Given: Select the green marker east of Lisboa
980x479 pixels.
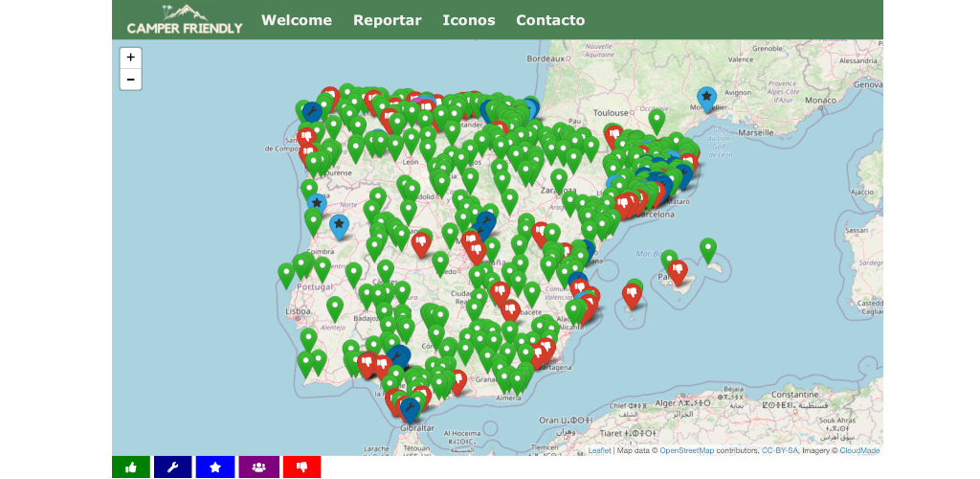Looking at the screenshot, I should [335, 307].
